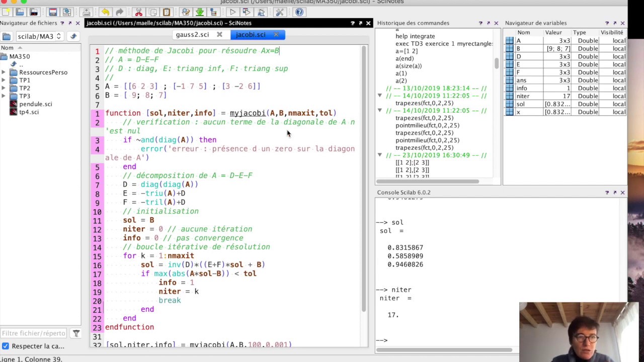The width and height of the screenshot is (644, 362).
Task: Expand the RessourcesPerso folder
Action: coord(4,72)
